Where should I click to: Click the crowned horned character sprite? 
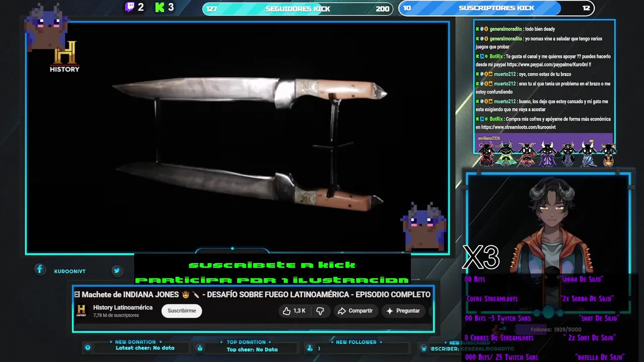(x=588, y=153)
